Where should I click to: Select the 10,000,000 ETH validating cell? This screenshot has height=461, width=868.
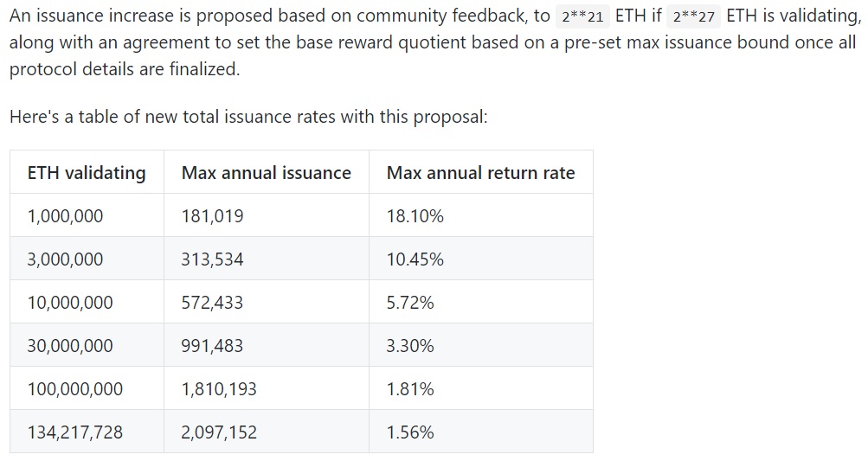coord(70,303)
